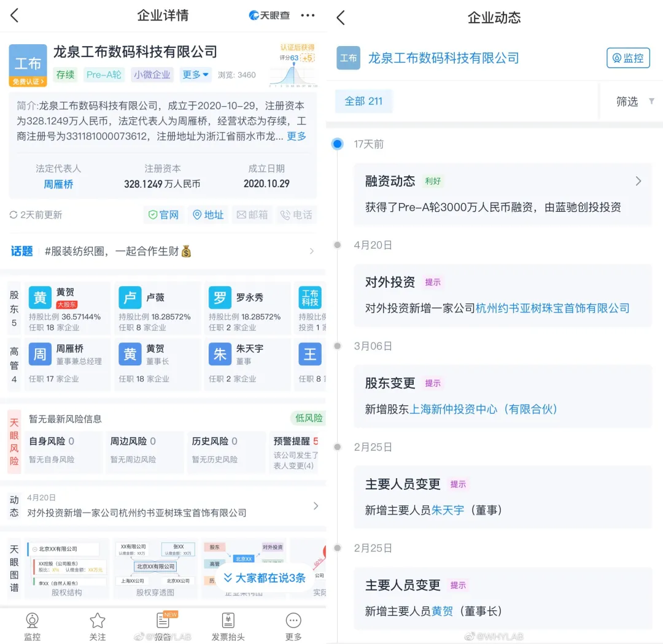Tap the score distribution chart 评分63
Screen dimensions: 663x644
pyautogui.click(x=293, y=74)
